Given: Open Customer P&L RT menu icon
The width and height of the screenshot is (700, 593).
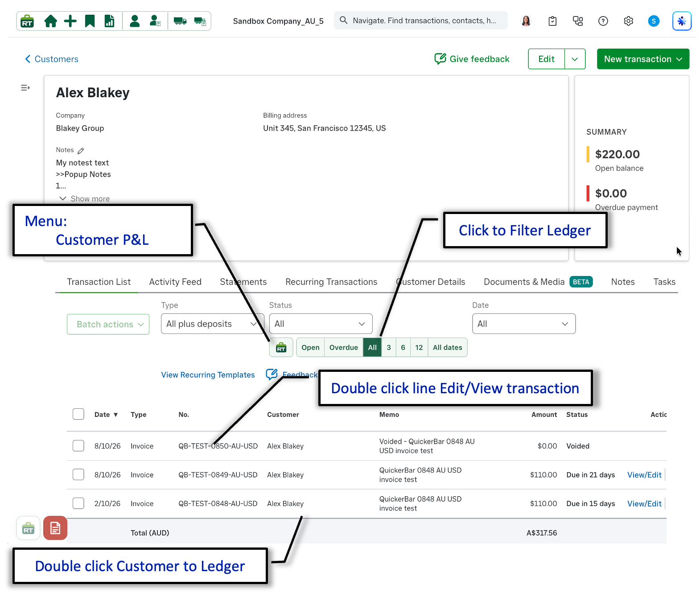Looking at the screenshot, I should click(x=281, y=348).
